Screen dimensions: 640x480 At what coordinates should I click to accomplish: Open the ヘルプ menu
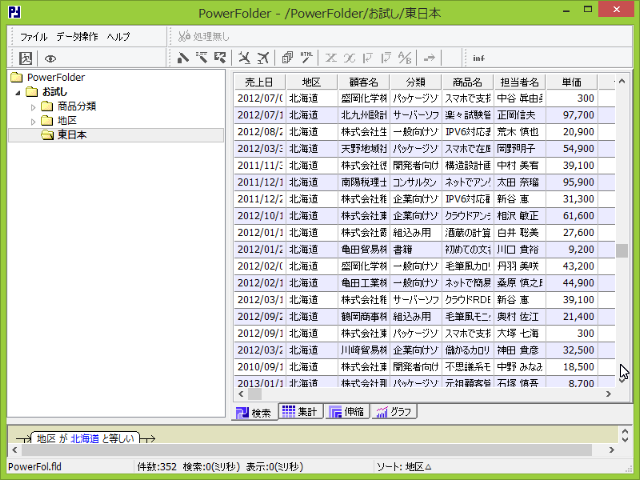[x=118, y=37]
